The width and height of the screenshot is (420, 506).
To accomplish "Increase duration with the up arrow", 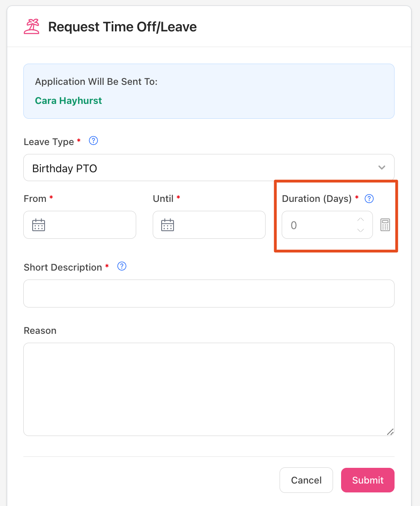I will pyautogui.click(x=361, y=219).
